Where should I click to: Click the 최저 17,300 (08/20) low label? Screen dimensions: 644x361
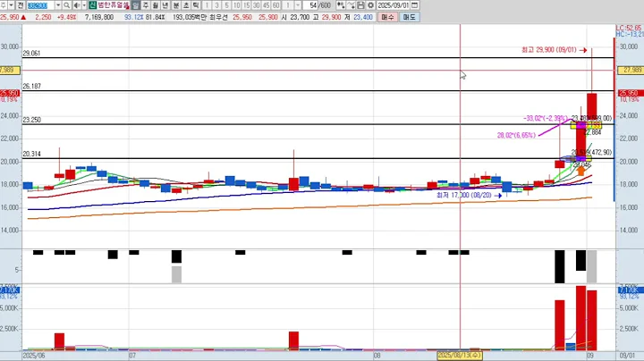463,196
